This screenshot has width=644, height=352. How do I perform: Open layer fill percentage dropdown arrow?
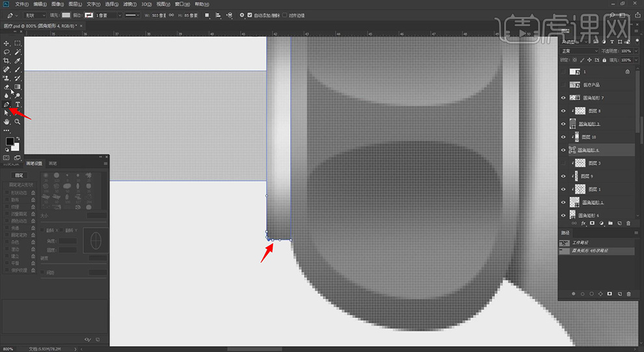click(x=636, y=60)
